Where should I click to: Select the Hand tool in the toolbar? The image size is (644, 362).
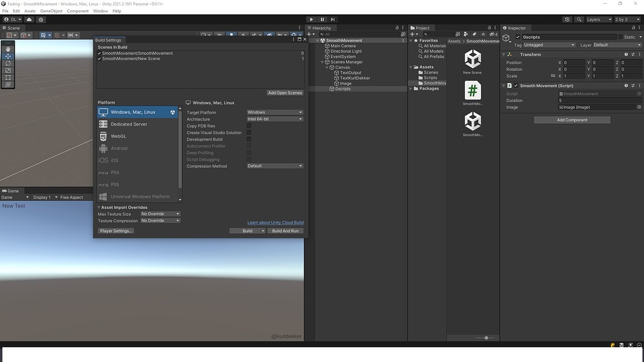[x=7, y=49]
